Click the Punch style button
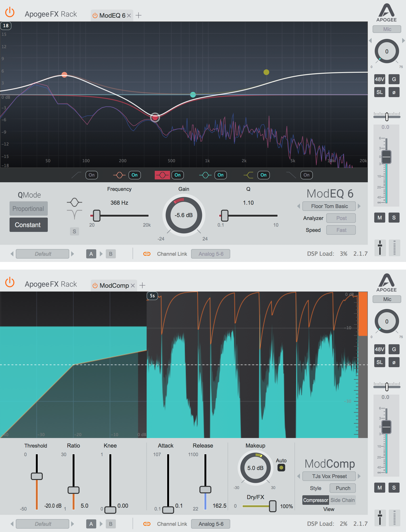This screenshot has width=406, height=532. (x=343, y=488)
